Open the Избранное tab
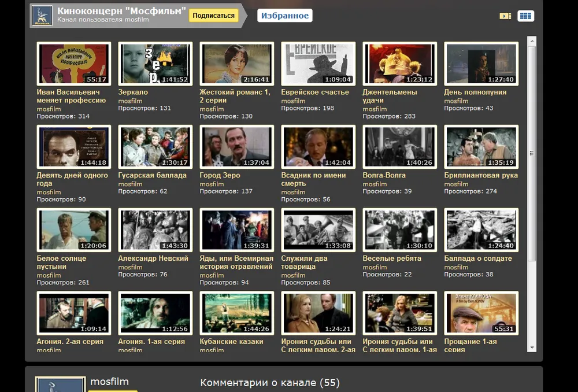Screen dimensions: 578x392 pos(284,16)
